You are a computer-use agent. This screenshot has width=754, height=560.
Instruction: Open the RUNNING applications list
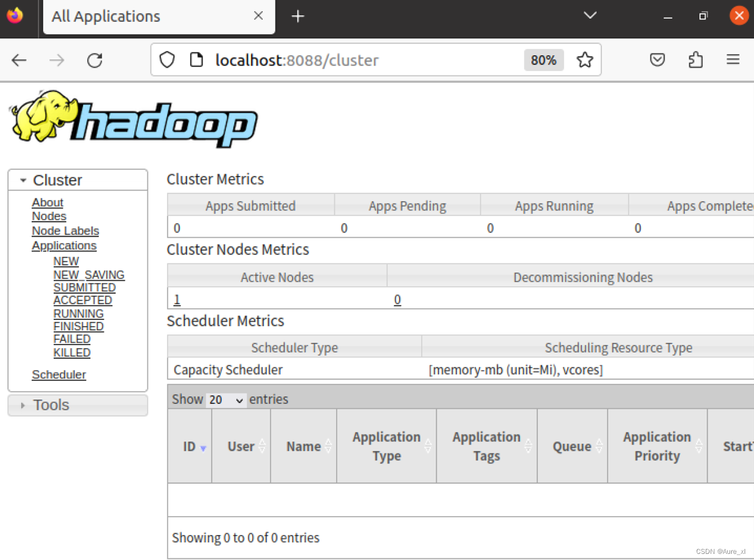click(78, 313)
